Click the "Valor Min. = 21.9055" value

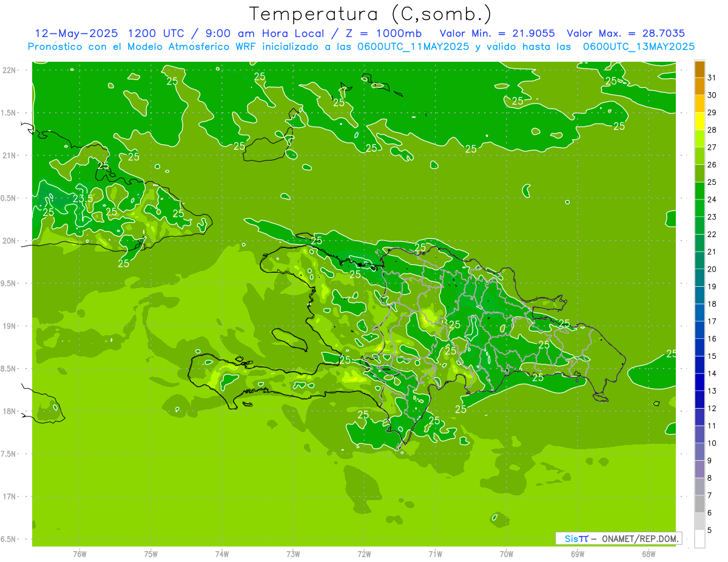pos(497,33)
